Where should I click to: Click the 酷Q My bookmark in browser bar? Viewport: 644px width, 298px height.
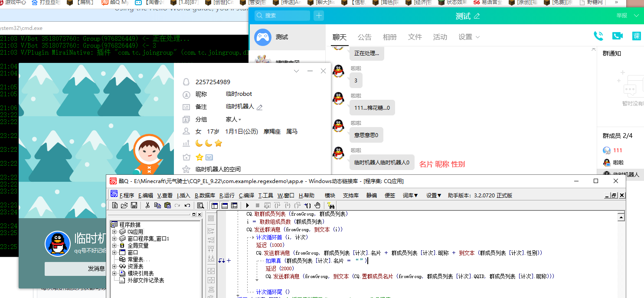114,3
